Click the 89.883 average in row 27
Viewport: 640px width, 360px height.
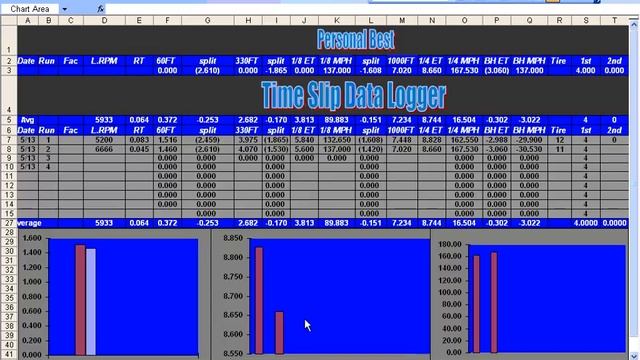[336, 223]
